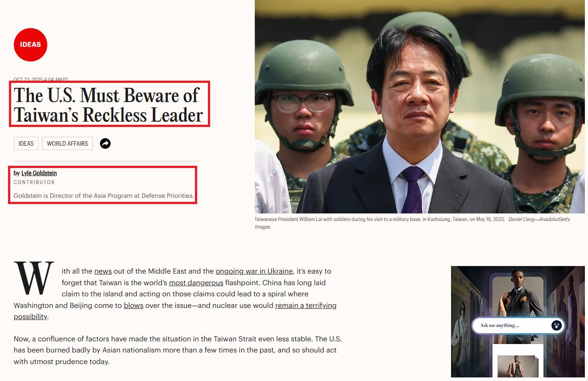The image size is (588, 381).
Task: Select the camel coat product thumbnail in ad
Action: [518, 366]
